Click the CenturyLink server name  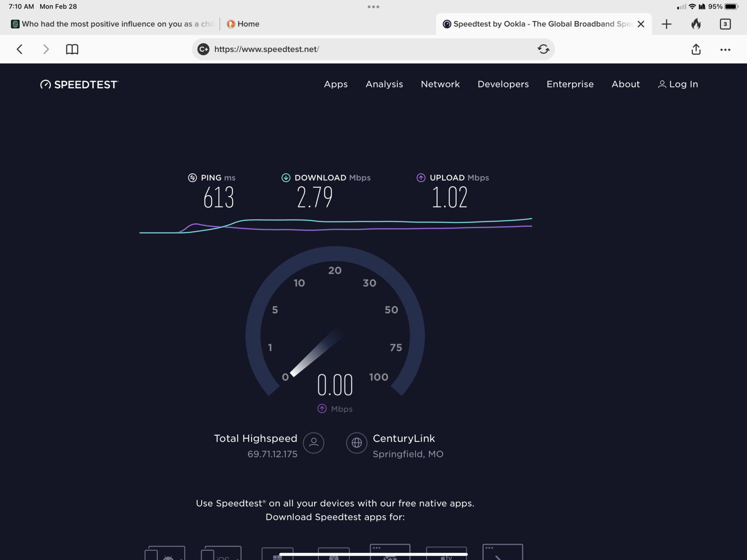point(404,438)
